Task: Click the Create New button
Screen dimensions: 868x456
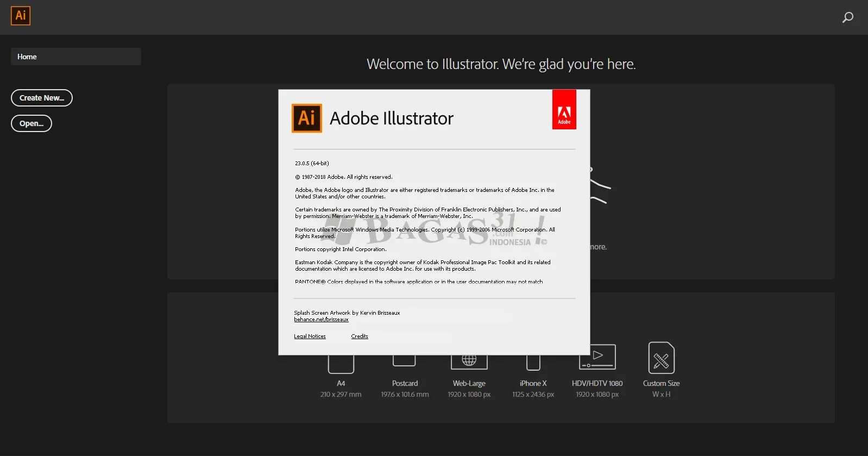Action: pos(42,98)
